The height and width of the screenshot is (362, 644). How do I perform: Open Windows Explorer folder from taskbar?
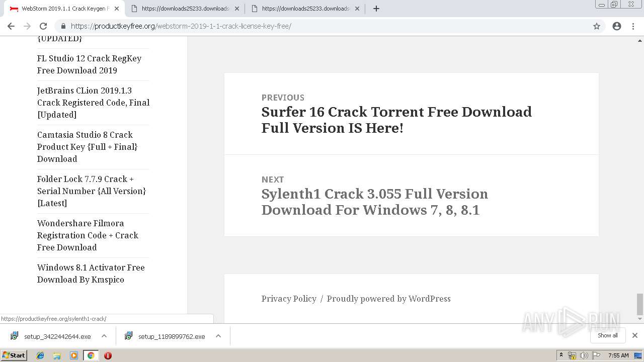57,355
